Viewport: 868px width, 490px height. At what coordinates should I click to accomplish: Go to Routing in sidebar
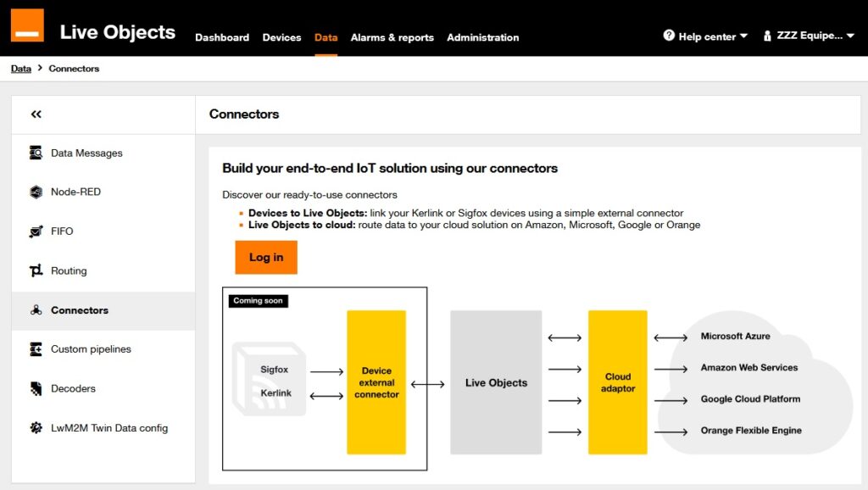point(69,270)
